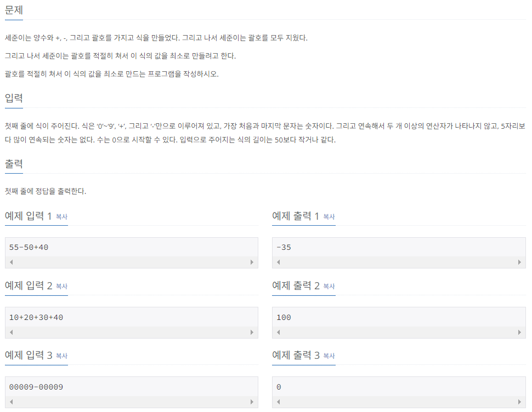Click left scroll arrow under 00009-00009 box
Screen dimensions: 532x412
tap(11, 402)
